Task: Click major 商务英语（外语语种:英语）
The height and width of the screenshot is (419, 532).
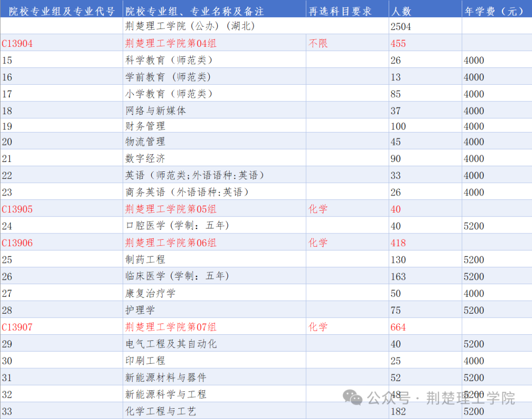Action: [187, 192]
